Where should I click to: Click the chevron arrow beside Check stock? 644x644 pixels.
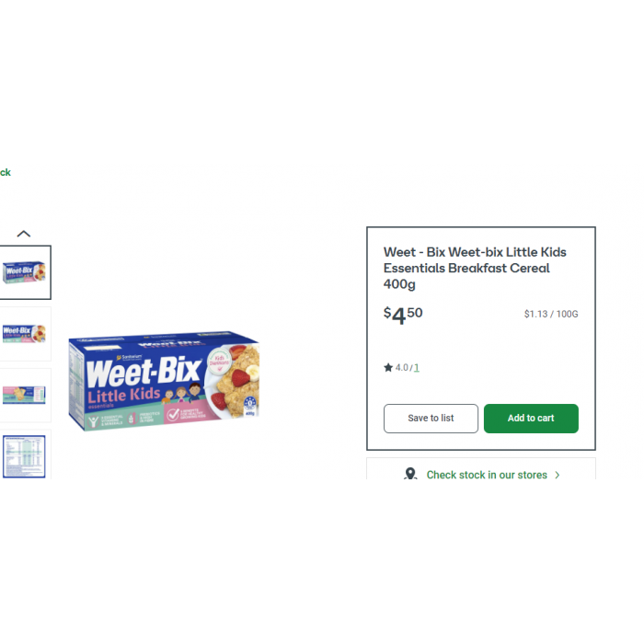point(558,475)
